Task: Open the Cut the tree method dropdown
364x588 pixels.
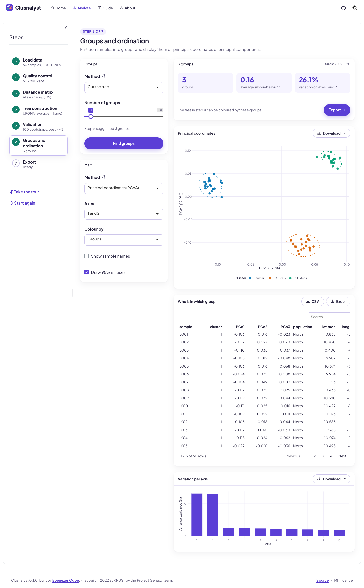Action: tap(124, 88)
